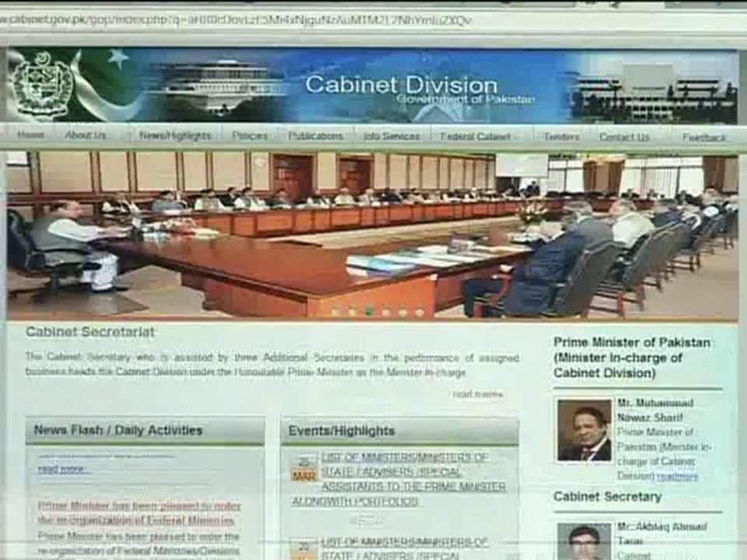The image size is (747, 560).
Task: Select the last slideshow indicator dot
Action: (x=419, y=312)
